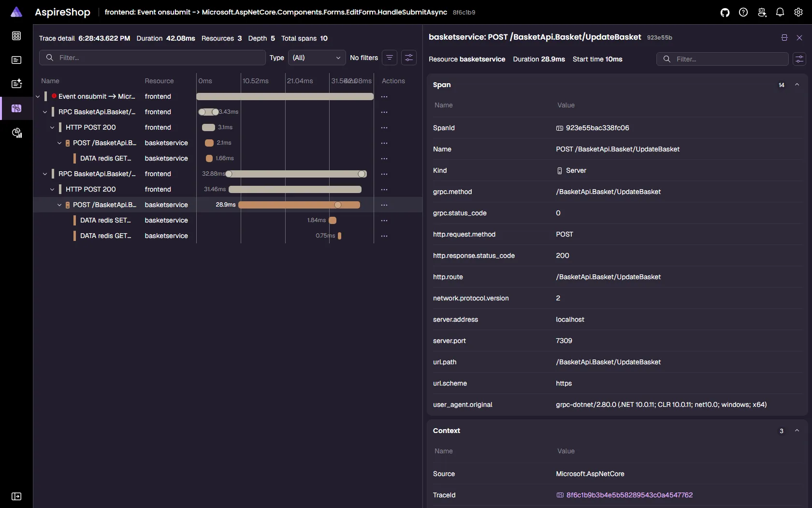Click the 'No filters' label

pos(364,58)
